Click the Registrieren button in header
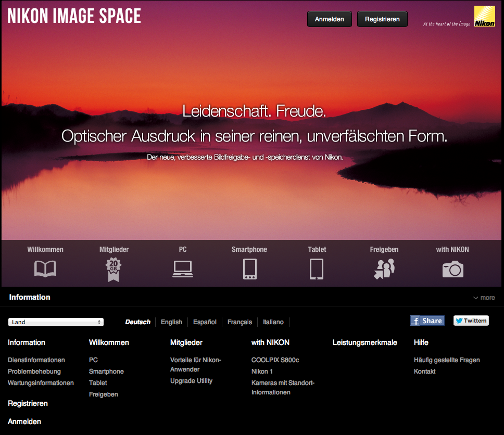 coord(382,19)
